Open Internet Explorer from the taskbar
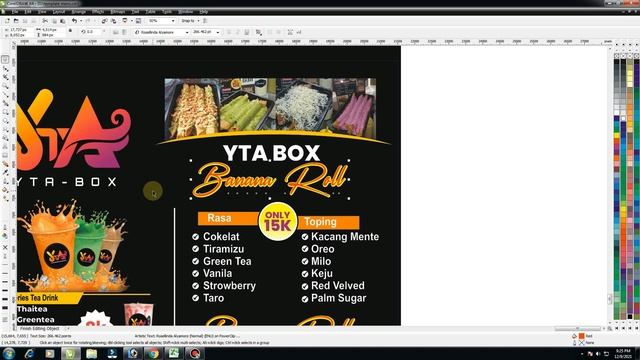The image size is (640, 360). (29, 353)
